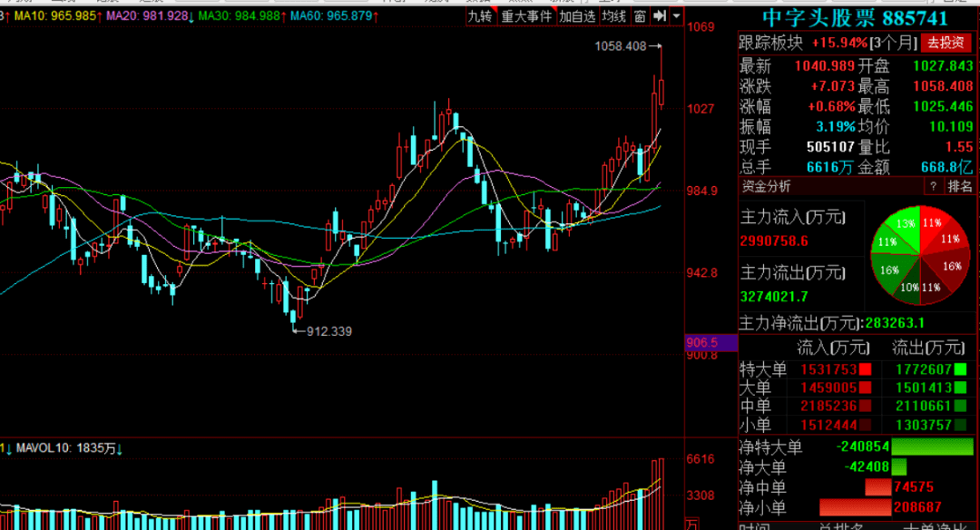
Task: Click the 小单 outflow value 1303757
Action: point(923,425)
